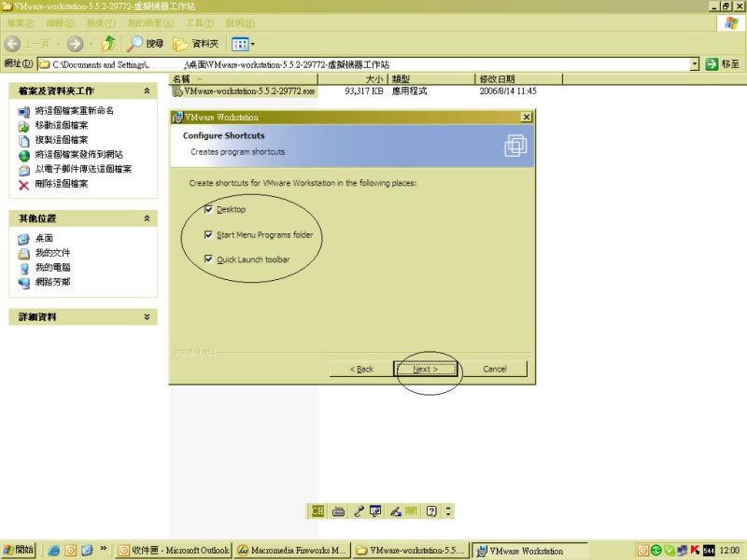Click the VMware installer icon in dialog title bar
The image size is (747, 560).
click(x=177, y=118)
